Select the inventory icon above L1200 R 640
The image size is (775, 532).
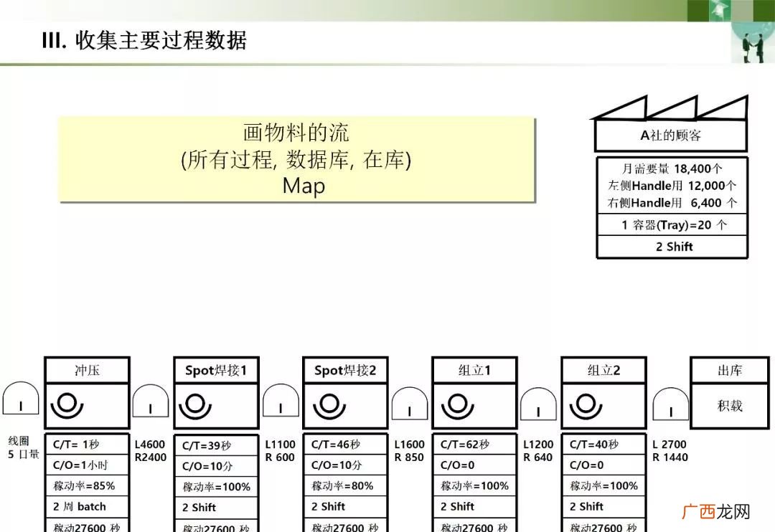point(539,404)
